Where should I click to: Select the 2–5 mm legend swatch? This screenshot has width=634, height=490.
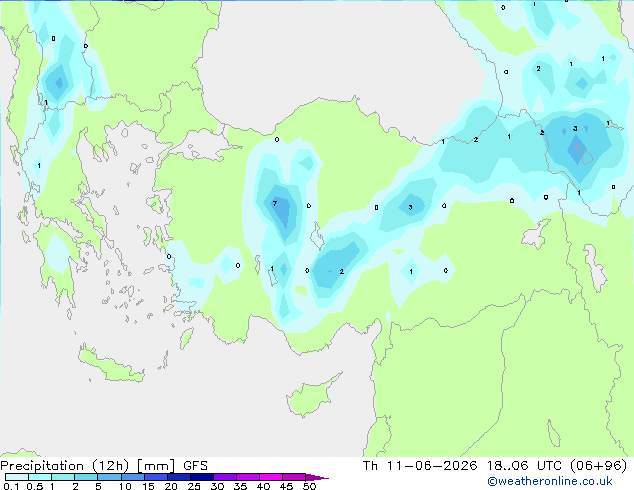point(86,477)
